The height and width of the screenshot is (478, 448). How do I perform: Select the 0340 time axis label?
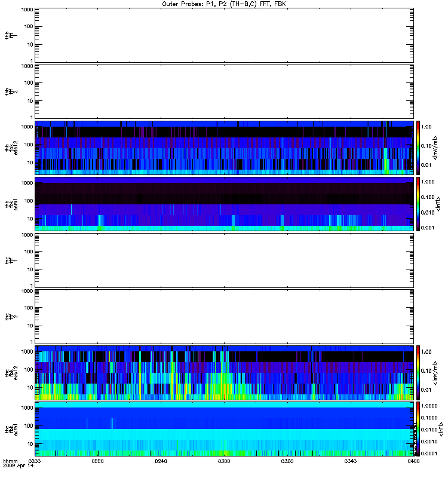pos(351,461)
